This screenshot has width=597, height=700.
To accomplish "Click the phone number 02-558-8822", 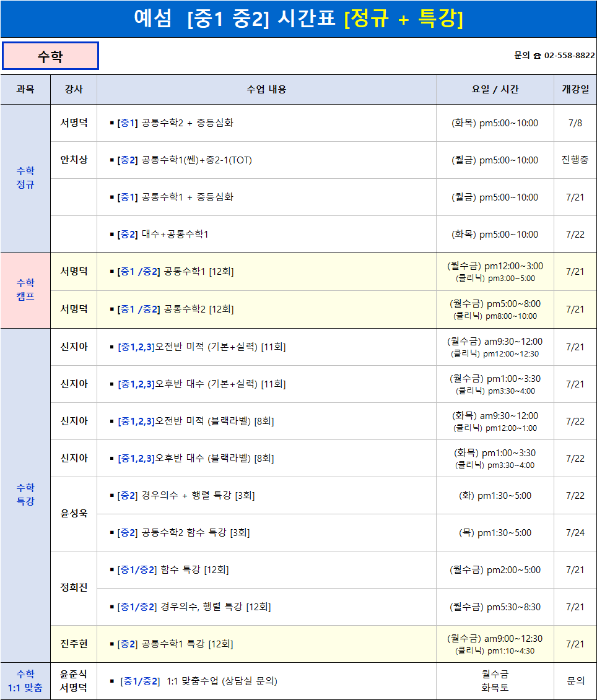I will [569, 55].
